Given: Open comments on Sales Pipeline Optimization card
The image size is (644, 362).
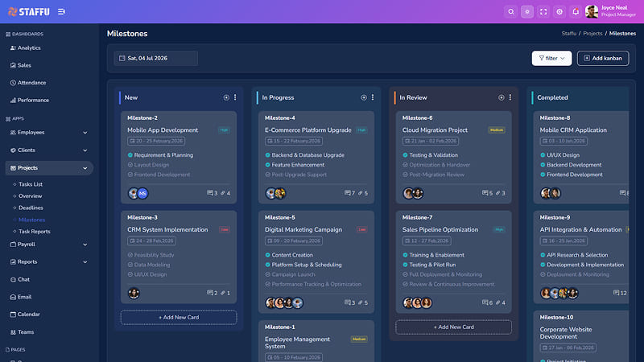Looking at the screenshot, I should pos(487,303).
